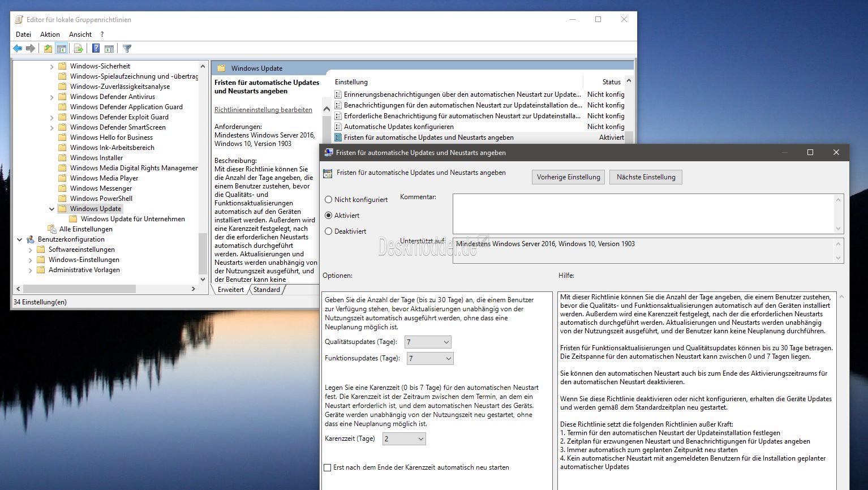Select Windows Defender SmartScreen tree item
Viewport: 868px width, 490px height.
tap(118, 127)
